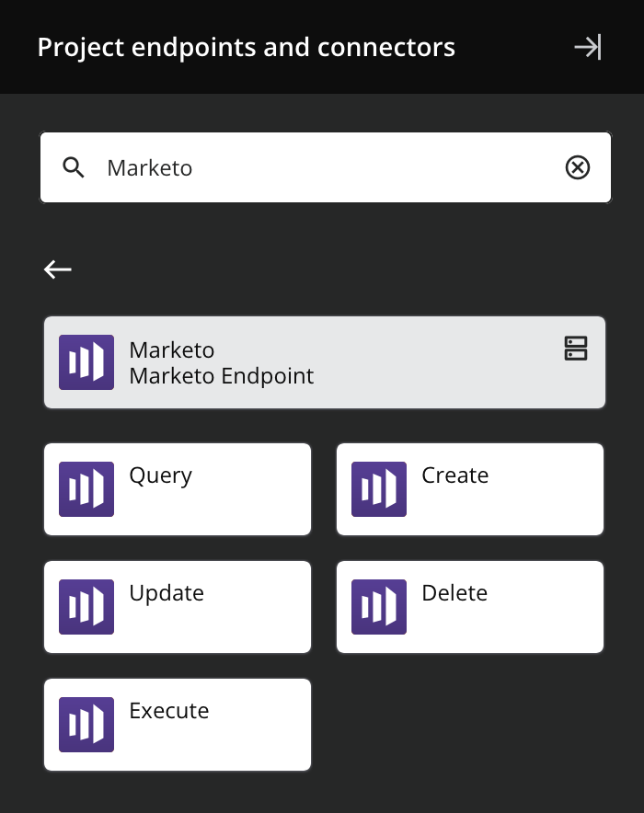Select the Marketo Update operation icon

coord(86,606)
